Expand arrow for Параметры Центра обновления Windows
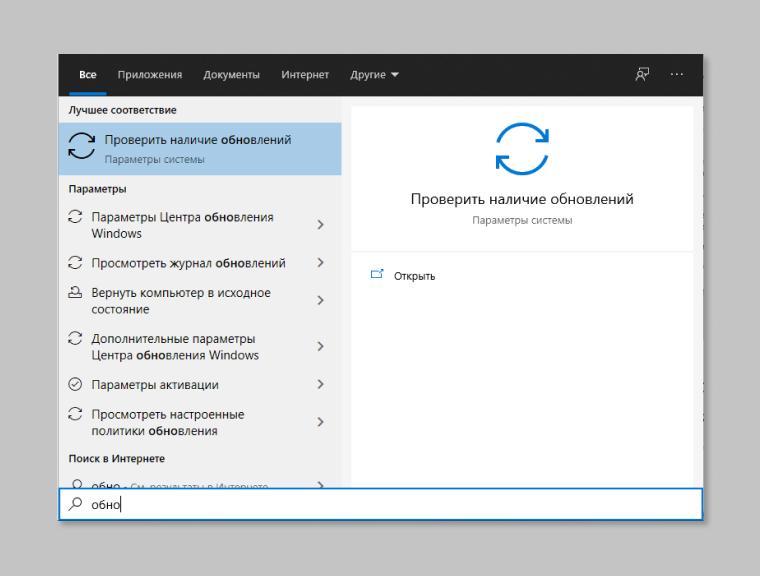Viewport: 760px width, 576px height. pos(320,224)
